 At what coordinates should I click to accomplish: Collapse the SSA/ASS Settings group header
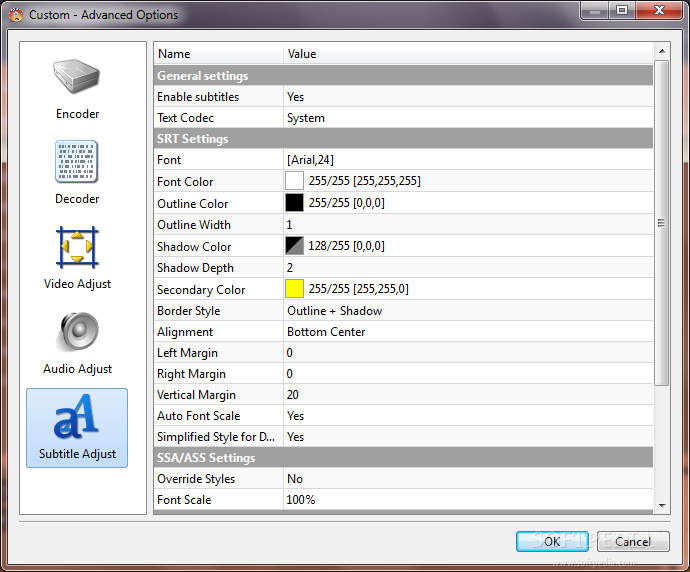(404, 458)
